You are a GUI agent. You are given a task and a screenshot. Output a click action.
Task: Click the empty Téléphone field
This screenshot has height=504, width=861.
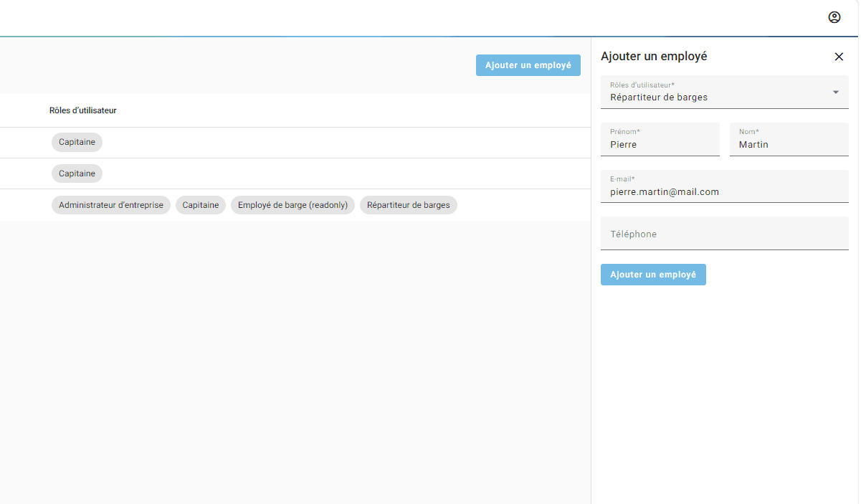point(725,234)
